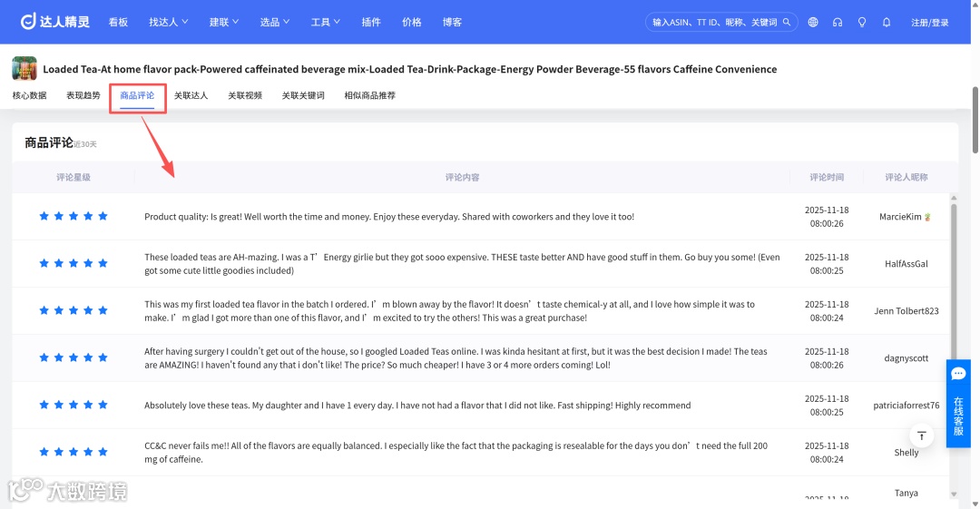This screenshot has height=509, width=980.
Task: Click the star rating in Shelly's row
Action: click(x=73, y=452)
